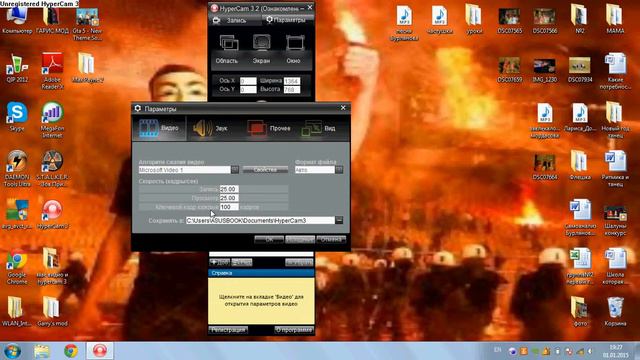The height and width of the screenshot is (360, 640).
Task: Open the QIP 2012 desktop shortcut
Action: coord(17,69)
